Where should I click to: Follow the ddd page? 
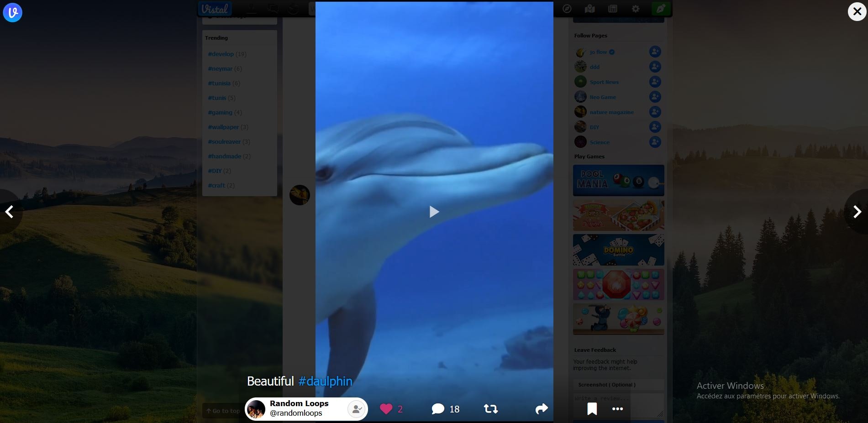point(655,67)
